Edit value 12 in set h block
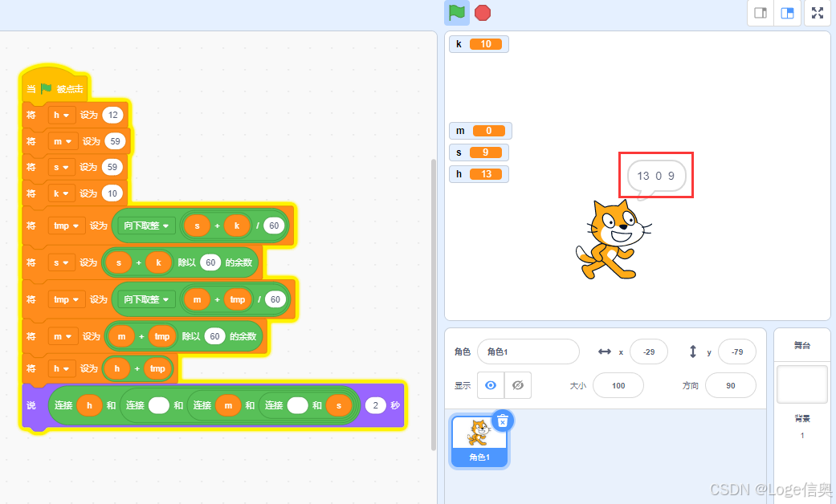The width and height of the screenshot is (836, 504). 112,115
